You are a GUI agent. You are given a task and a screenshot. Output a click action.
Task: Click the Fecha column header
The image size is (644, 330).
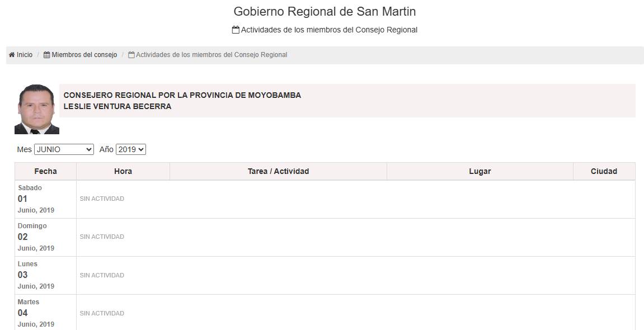click(45, 171)
